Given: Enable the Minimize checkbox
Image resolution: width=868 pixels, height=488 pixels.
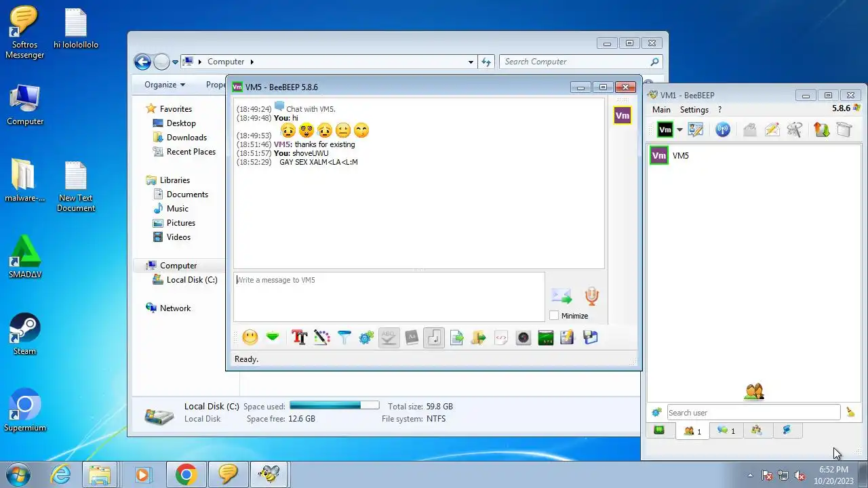Looking at the screenshot, I should pos(554,316).
